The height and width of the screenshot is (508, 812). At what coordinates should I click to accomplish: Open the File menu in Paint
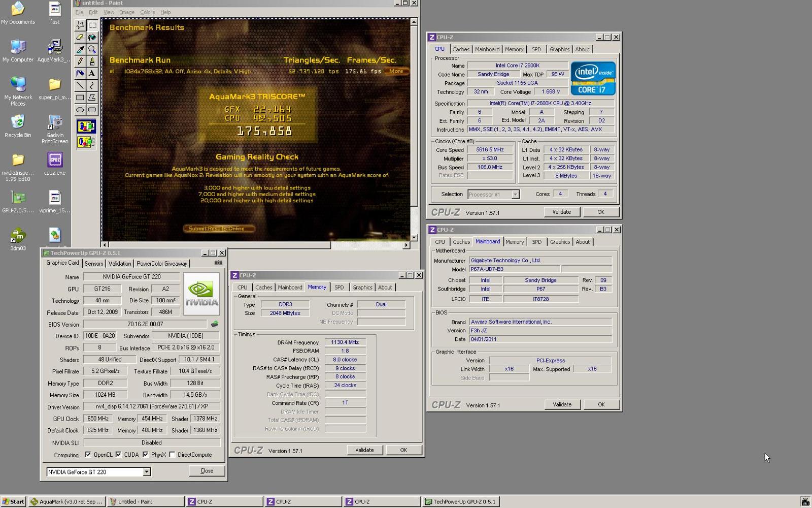(79, 12)
